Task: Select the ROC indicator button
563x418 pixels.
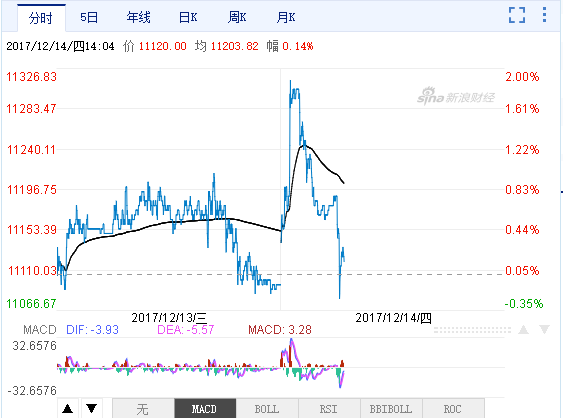Action: [453, 408]
